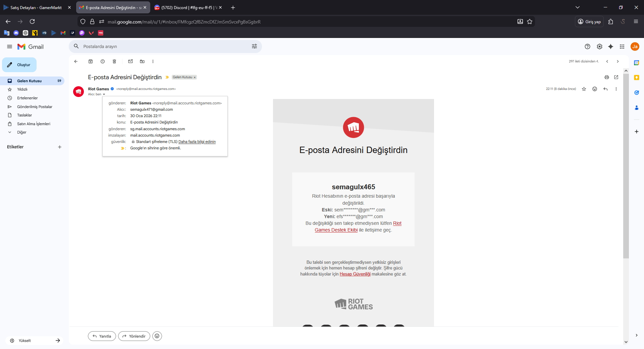
Task: Click Daha fazla bilgi edinin link
Action: pos(197,142)
